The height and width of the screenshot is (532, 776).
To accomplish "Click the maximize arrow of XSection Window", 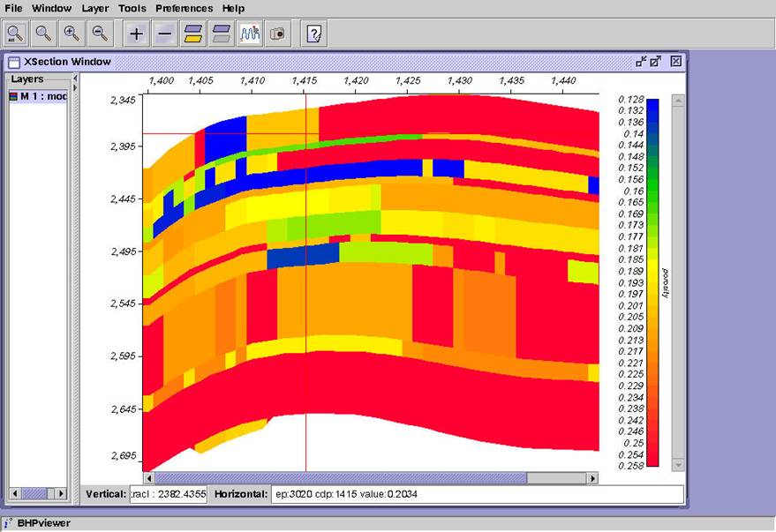I will (x=656, y=61).
